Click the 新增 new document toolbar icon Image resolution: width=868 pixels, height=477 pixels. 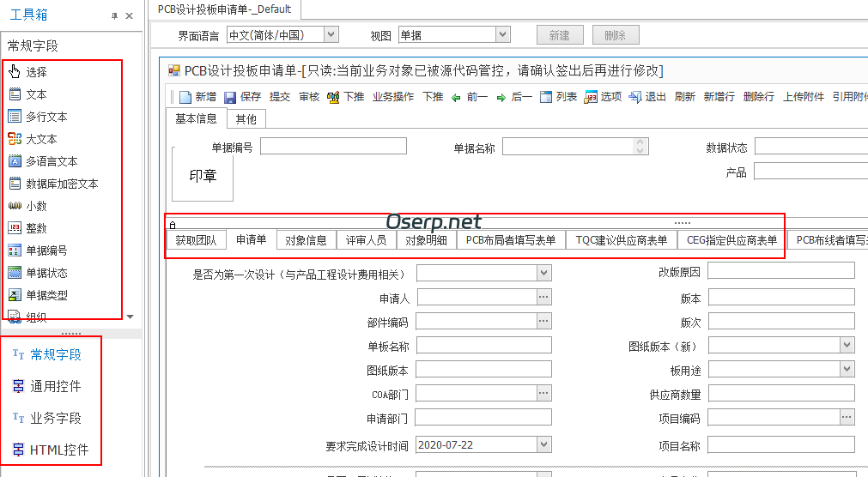(x=185, y=98)
